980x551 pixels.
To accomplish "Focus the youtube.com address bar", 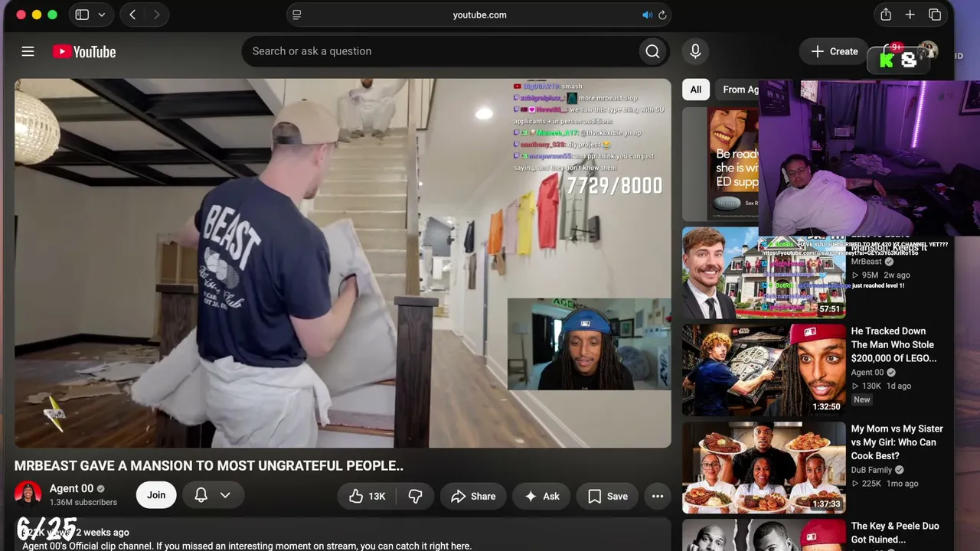I will point(479,15).
